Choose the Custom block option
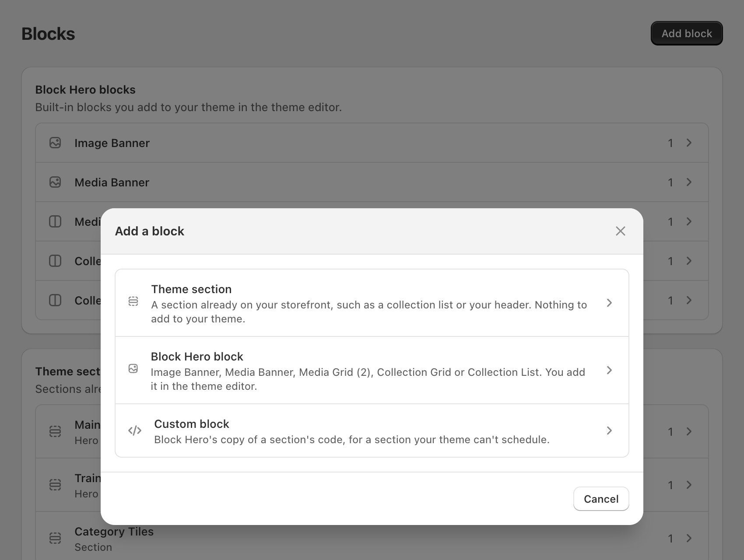 pyautogui.click(x=372, y=430)
